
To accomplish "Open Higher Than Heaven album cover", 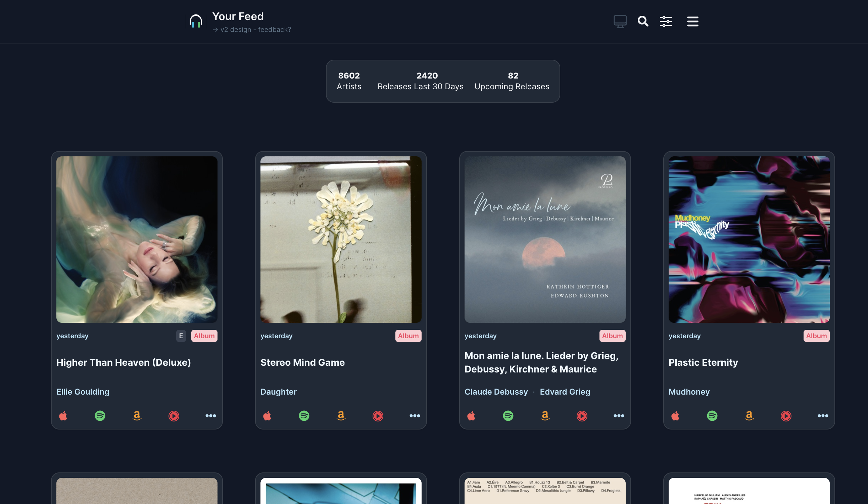I will tap(137, 240).
